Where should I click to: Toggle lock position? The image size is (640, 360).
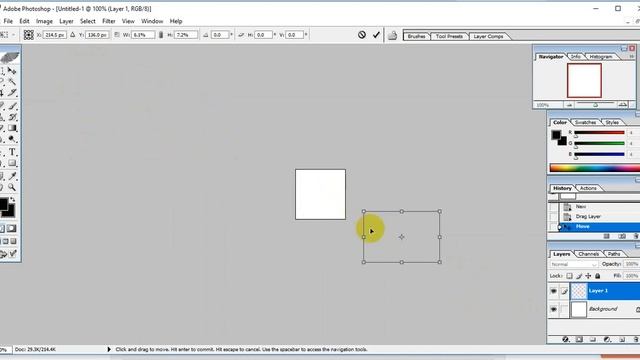[x=588, y=276]
